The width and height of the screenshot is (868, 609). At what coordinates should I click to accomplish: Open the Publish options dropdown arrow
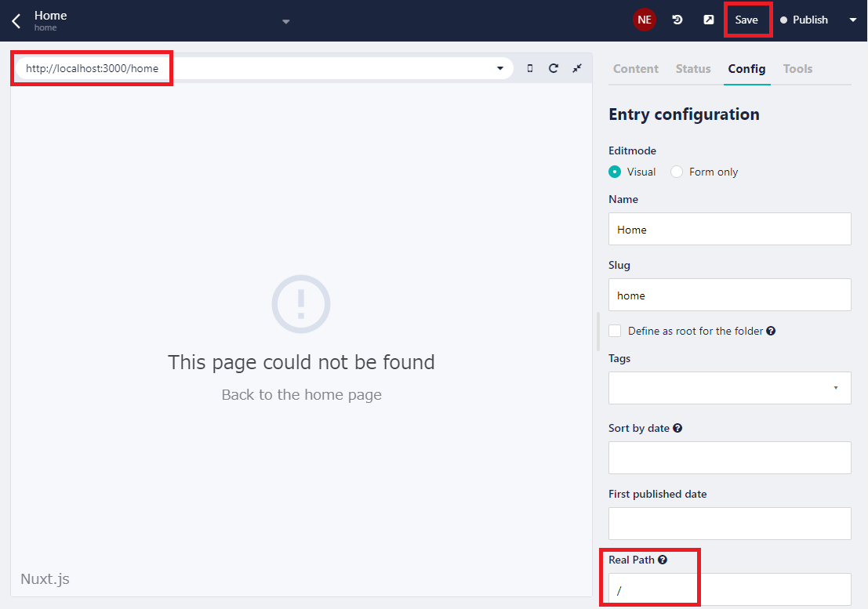coord(852,20)
